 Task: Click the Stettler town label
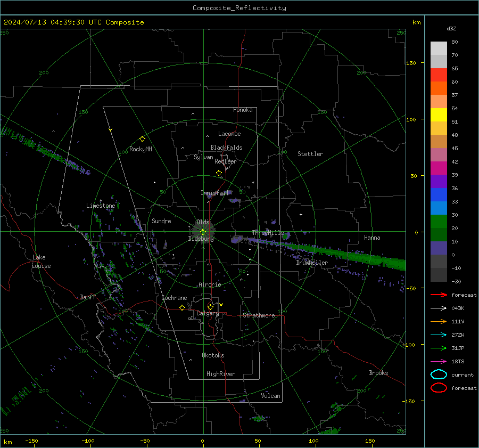(310, 154)
